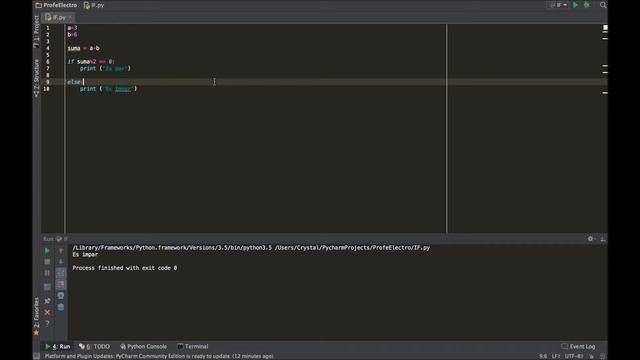The image size is (640, 360).
Task: Click the tool windows toggle in status bar corner
Action: click(36, 356)
